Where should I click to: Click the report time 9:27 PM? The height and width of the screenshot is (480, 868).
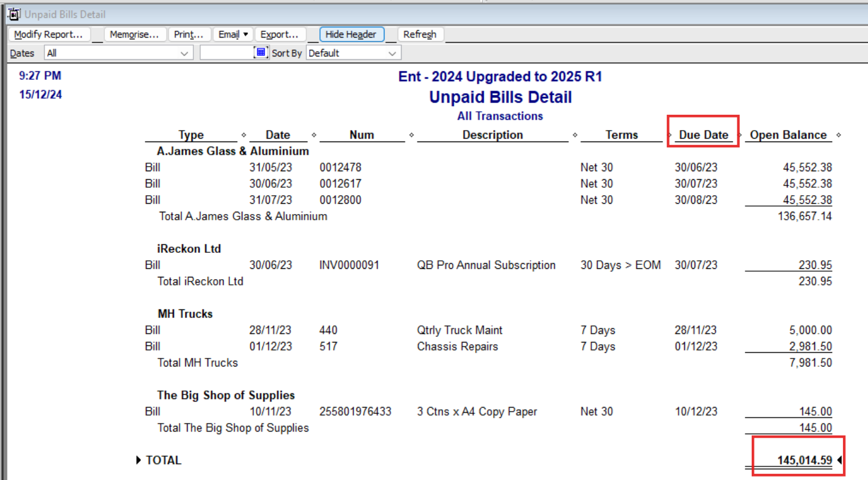[40, 75]
